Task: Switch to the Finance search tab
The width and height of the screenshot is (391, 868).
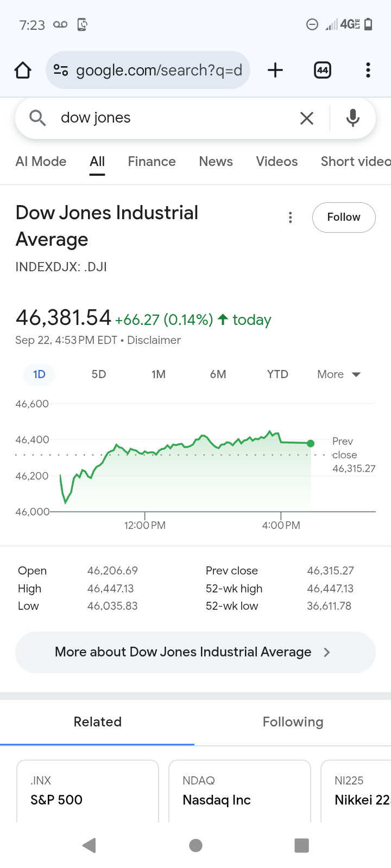Action: [x=152, y=162]
